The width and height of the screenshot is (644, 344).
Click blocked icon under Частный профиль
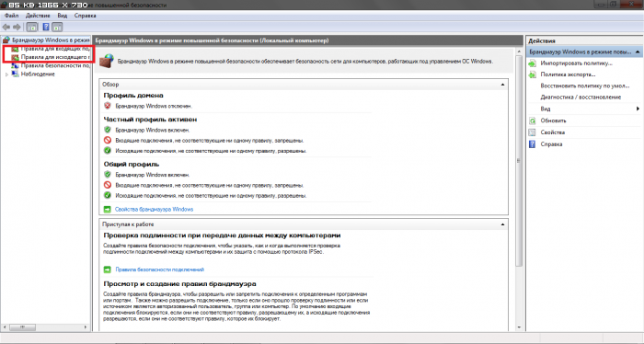coord(108,141)
